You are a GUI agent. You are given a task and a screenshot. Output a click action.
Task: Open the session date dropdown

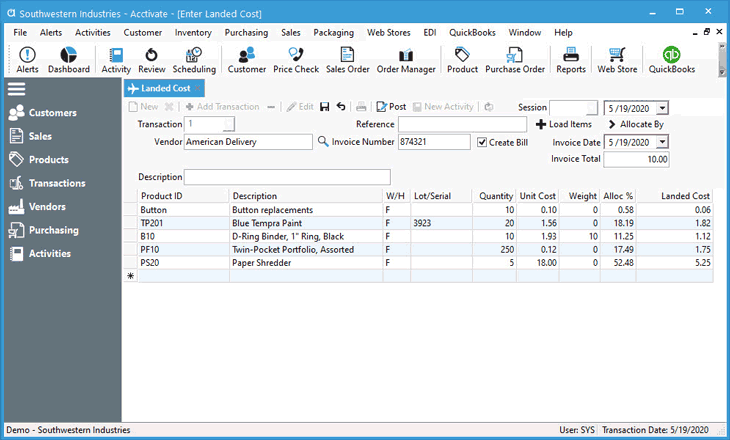(662, 108)
